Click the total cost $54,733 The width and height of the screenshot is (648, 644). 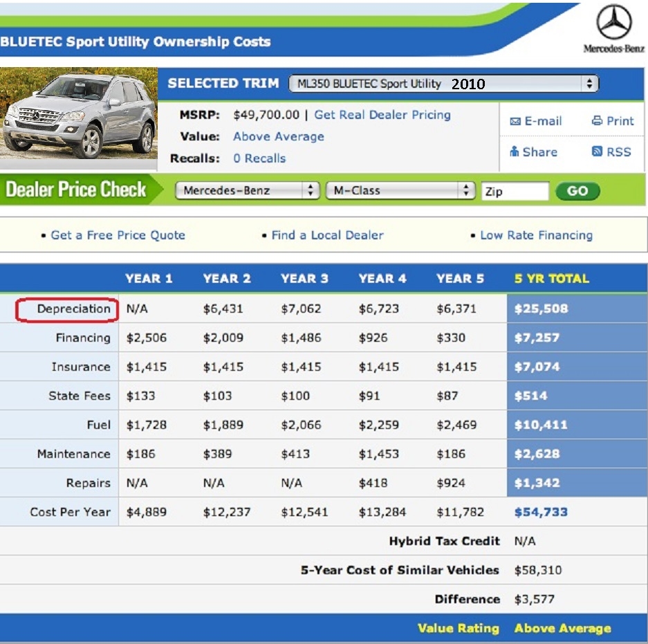coord(541,512)
